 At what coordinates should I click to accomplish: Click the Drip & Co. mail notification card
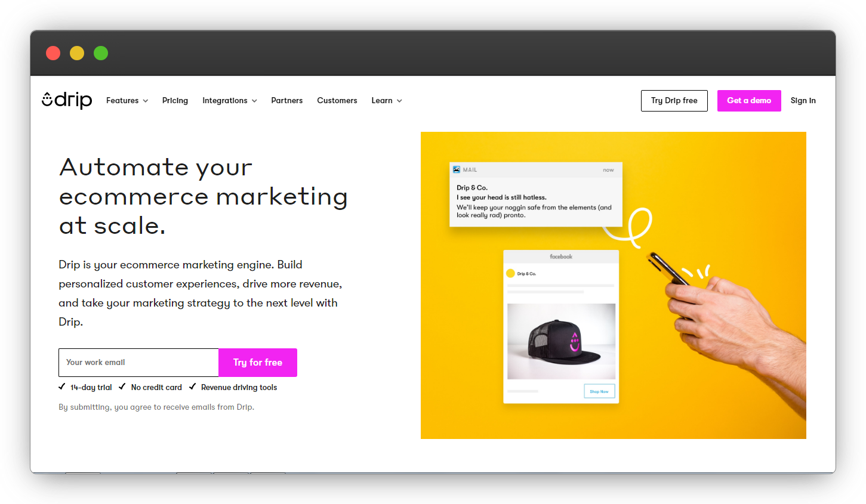[x=536, y=194]
